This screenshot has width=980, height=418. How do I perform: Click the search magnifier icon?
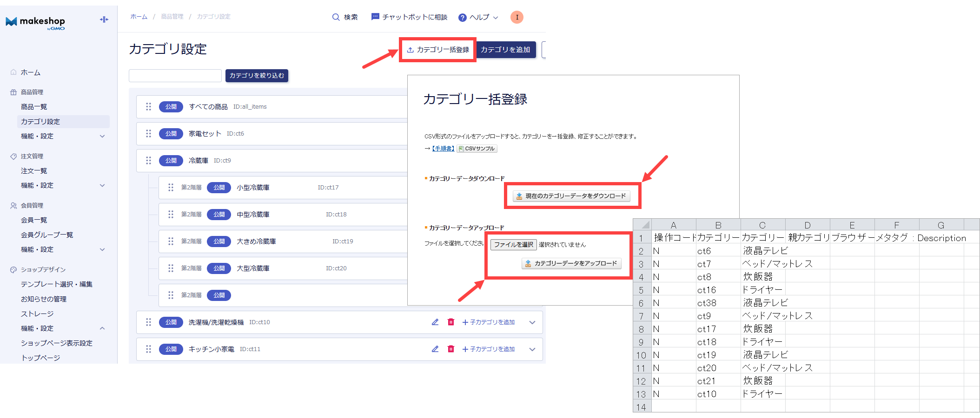[x=336, y=17]
